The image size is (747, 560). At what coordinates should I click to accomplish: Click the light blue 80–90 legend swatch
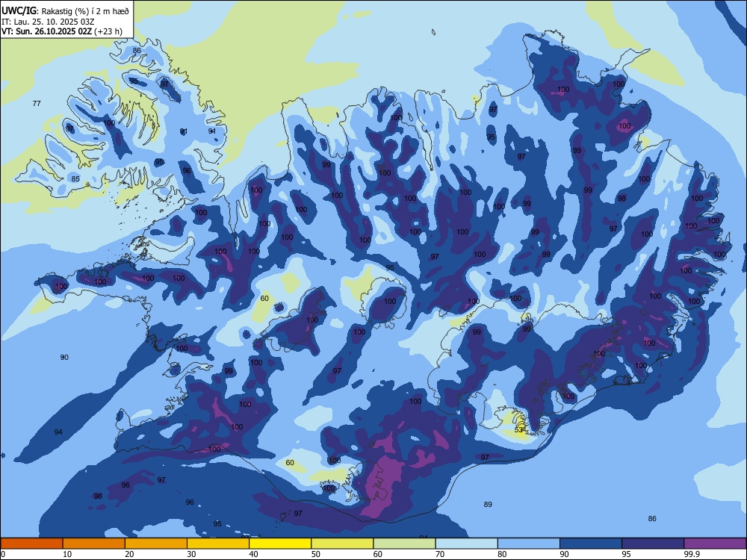coord(529,544)
